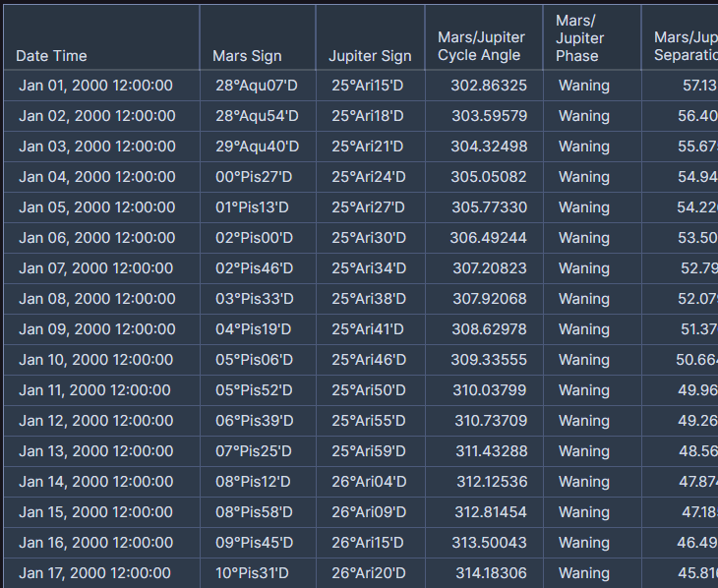Click the Jan 14, 2000 12:00:00 date cell
The image size is (718, 588).
click(95, 482)
